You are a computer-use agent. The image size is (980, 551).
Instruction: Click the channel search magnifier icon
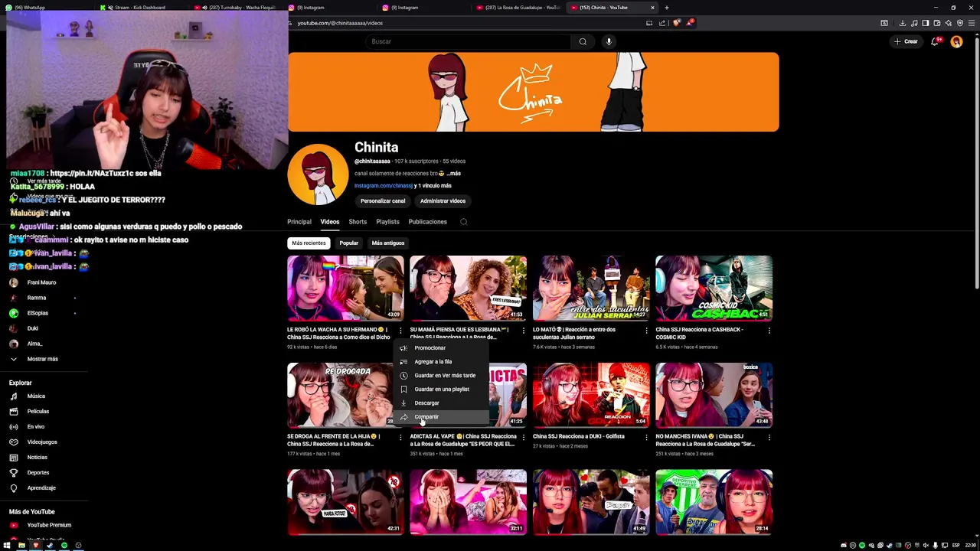point(463,222)
